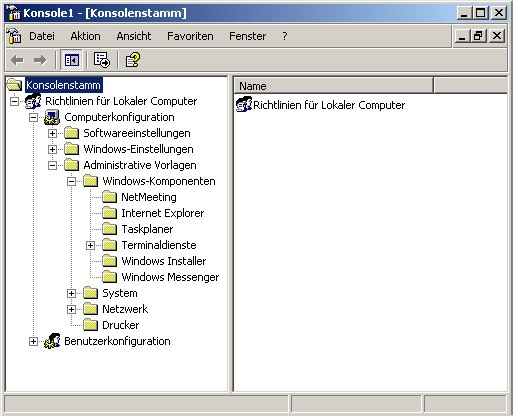Click the Benutzerkonfiguration user icon
The image size is (513, 416).
tap(52, 341)
